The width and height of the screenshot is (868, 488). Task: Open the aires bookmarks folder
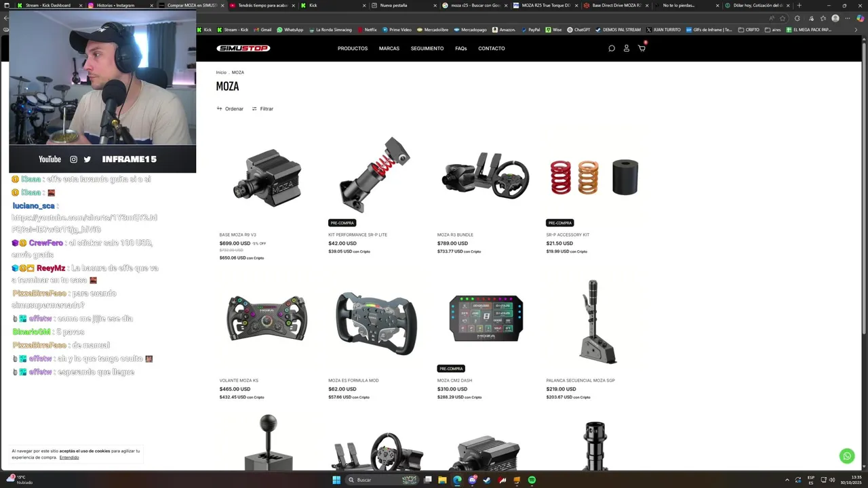pyautogui.click(x=773, y=30)
